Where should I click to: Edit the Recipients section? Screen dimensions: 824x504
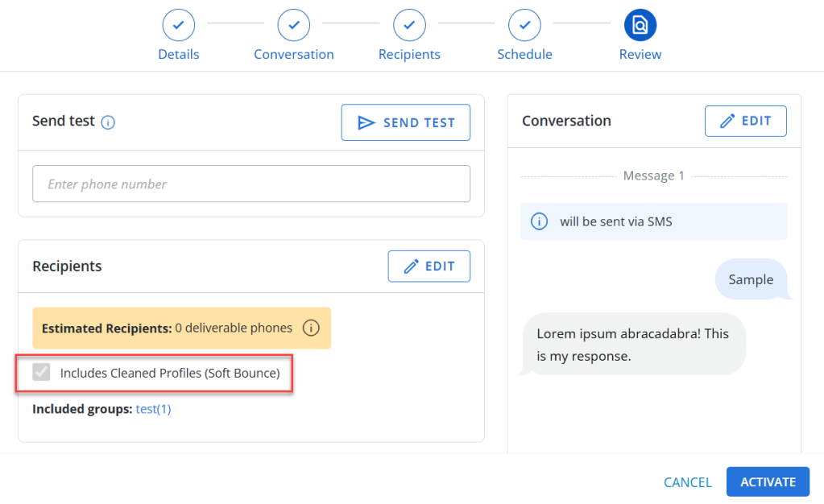point(429,266)
